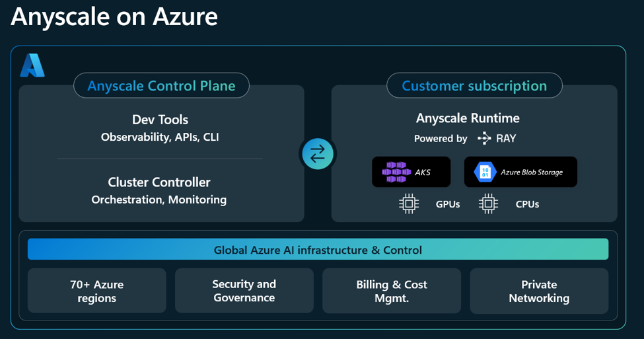Image resolution: width=644 pixels, height=339 pixels.
Task: Click the Global Azure AI infrastructure banner
Action: coord(318,249)
